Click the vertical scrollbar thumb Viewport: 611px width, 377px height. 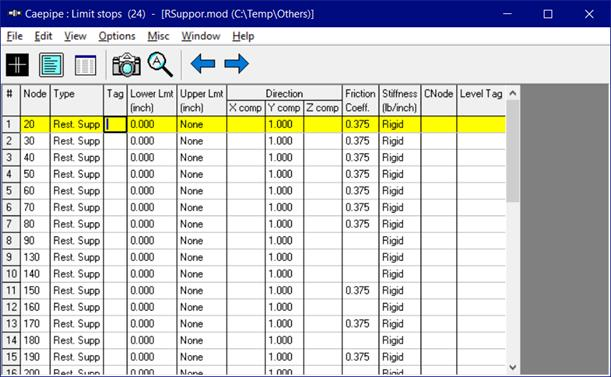(513, 151)
